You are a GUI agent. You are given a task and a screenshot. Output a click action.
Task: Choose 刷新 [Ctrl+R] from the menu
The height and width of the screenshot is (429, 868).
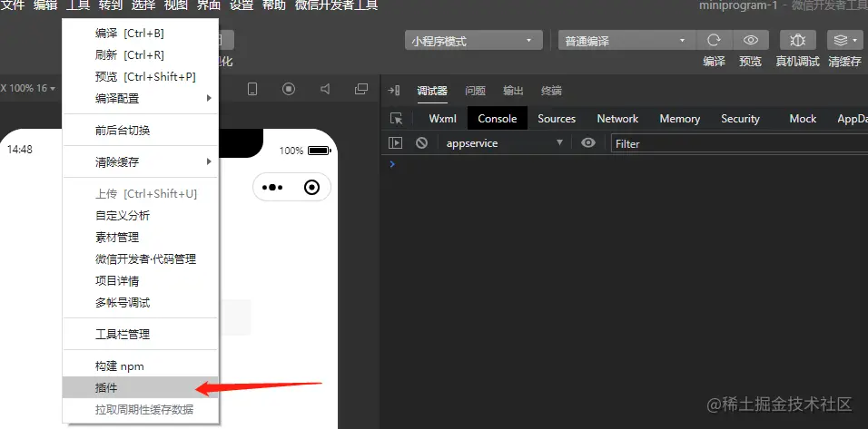pyautogui.click(x=141, y=55)
